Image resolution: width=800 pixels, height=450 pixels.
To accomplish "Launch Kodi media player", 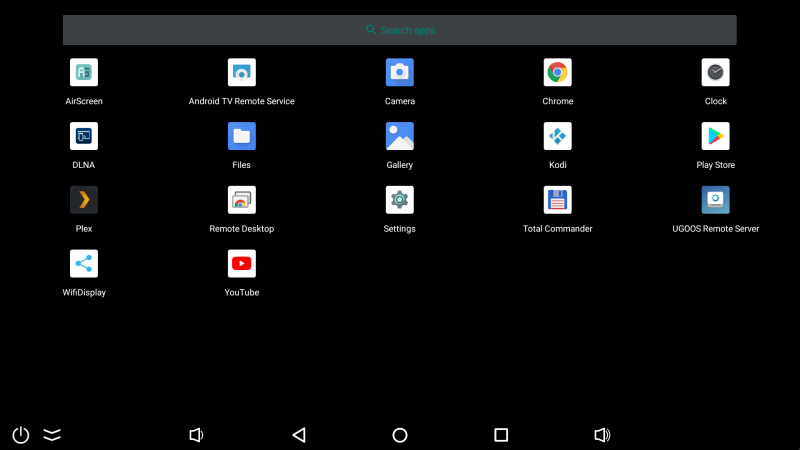I will (x=557, y=136).
